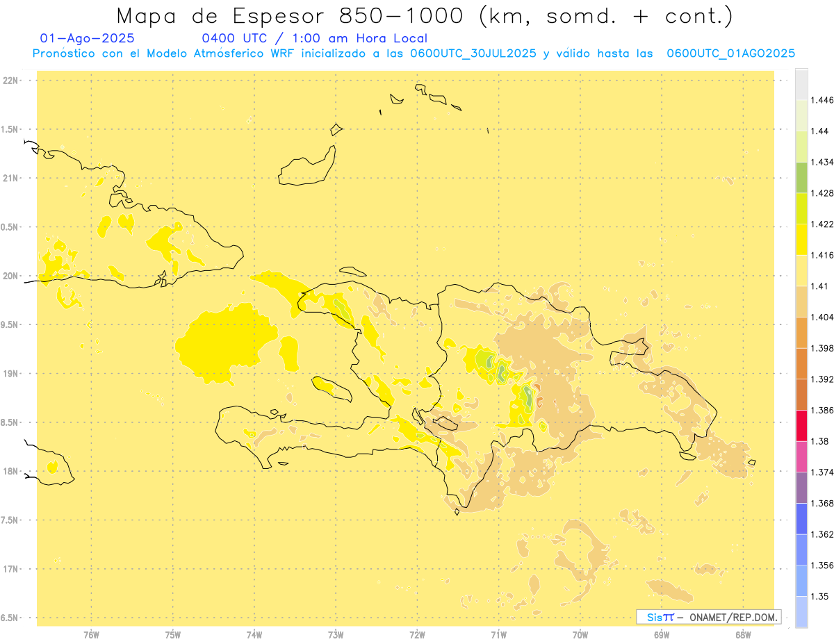
Task: Click the longitude label "68W"
Action: (743, 635)
